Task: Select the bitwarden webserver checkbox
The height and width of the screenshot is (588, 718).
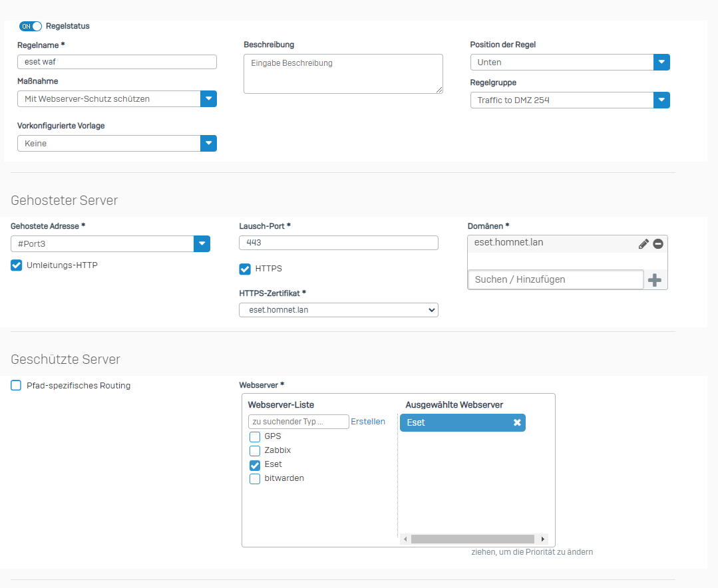Action: [255, 479]
